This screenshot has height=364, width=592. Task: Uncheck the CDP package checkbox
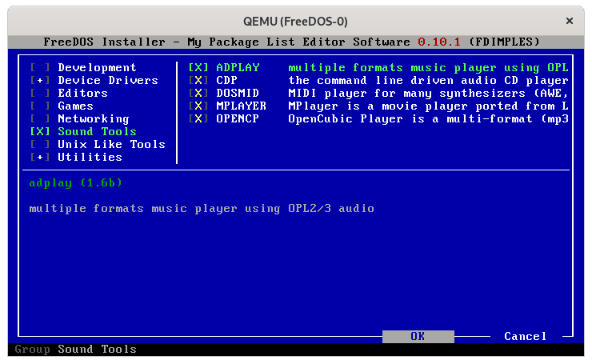[x=198, y=81]
